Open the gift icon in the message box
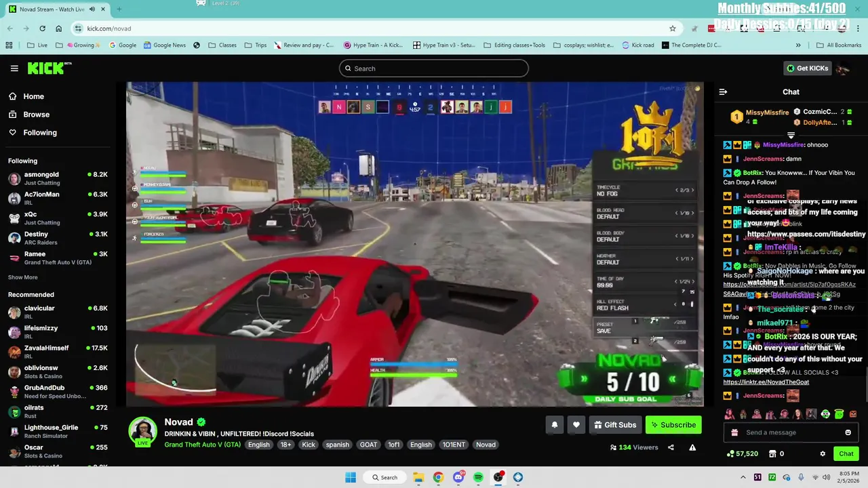Viewport: 868px width, 488px height. 734,432
